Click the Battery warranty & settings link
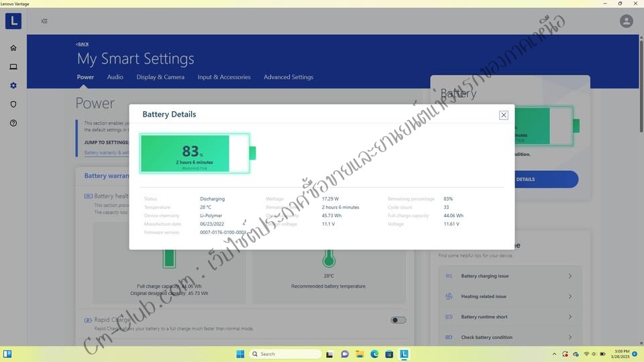This screenshot has height=362, width=644. [x=107, y=153]
